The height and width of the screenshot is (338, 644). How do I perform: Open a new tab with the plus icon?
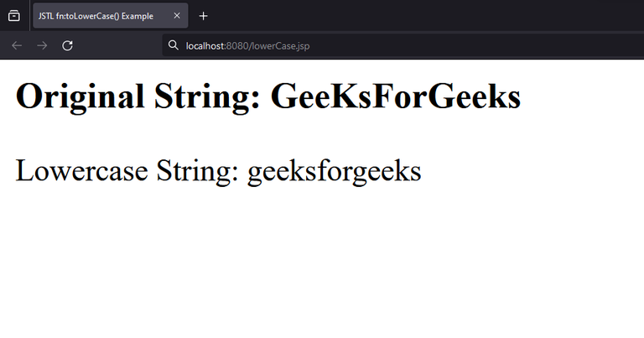coord(203,16)
